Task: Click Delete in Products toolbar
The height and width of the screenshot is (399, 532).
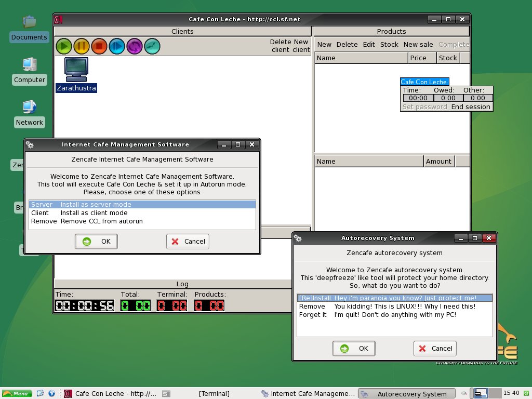Action: point(347,45)
